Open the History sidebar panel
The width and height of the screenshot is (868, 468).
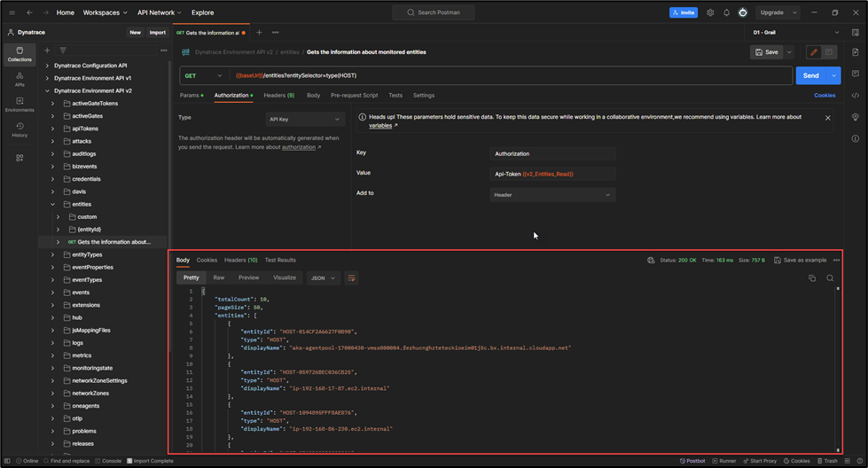coord(20,130)
